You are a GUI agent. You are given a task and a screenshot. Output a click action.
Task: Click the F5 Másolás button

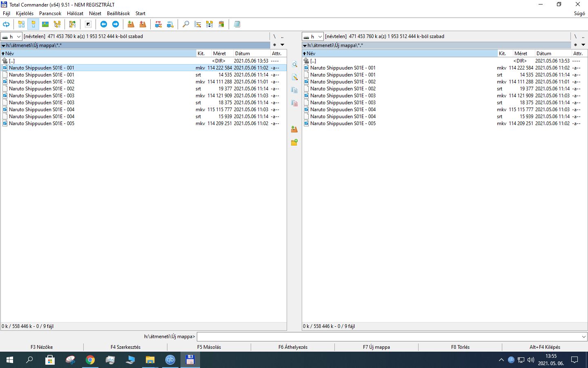(x=209, y=347)
